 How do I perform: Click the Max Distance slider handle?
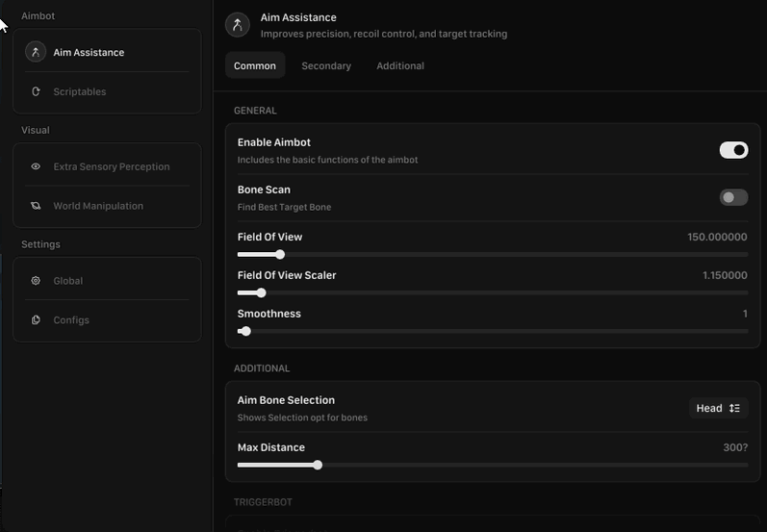tap(318, 465)
